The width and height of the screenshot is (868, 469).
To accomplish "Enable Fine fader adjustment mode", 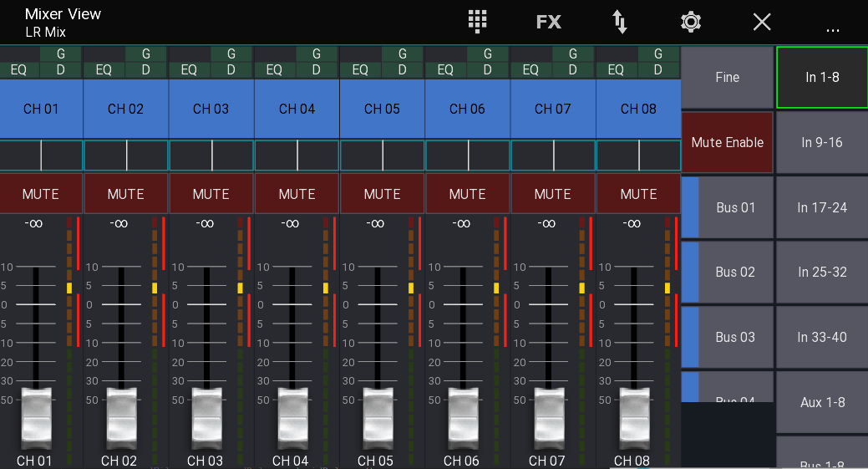I will tap(727, 77).
